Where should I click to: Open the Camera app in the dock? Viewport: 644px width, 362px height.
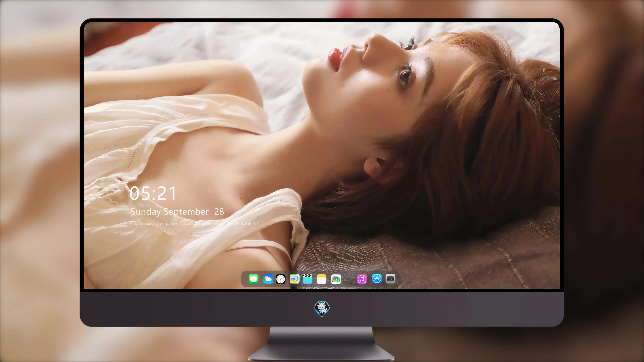390,279
